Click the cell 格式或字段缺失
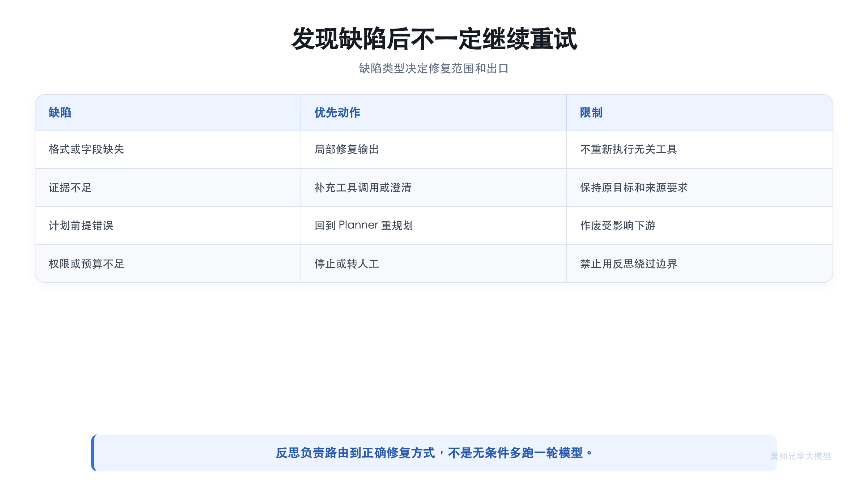This screenshot has height=488, width=868. click(168, 149)
